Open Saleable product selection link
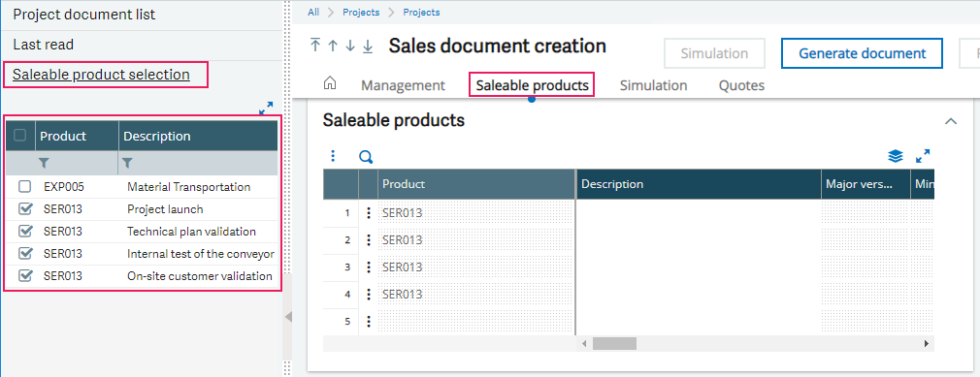 pos(101,75)
